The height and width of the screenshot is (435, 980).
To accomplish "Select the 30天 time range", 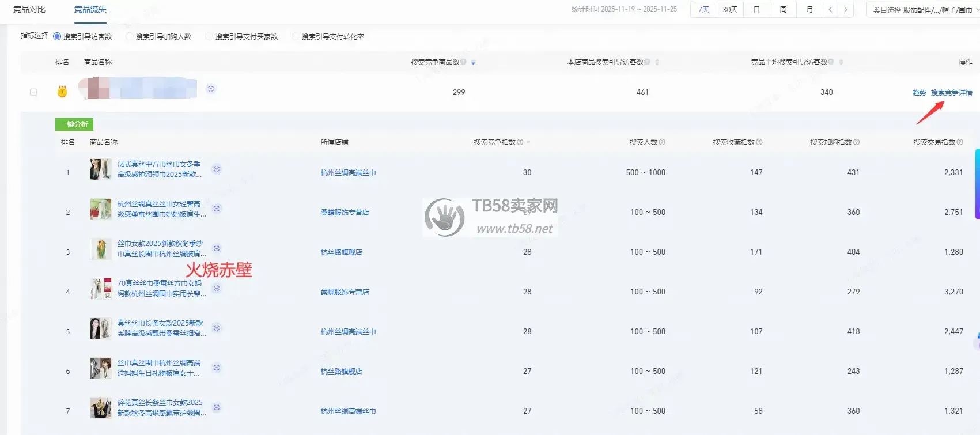I will (x=730, y=9).
